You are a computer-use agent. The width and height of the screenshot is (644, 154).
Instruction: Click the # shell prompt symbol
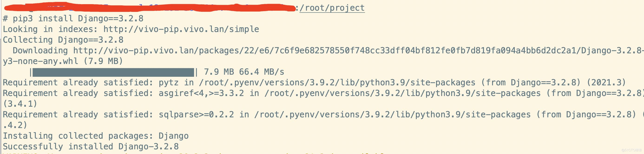point(5,19)
